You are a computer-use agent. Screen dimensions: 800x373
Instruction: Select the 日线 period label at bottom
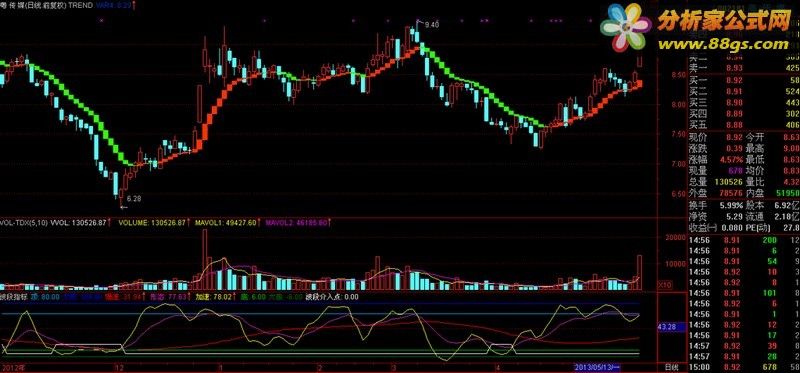click(x=672, y=367)
